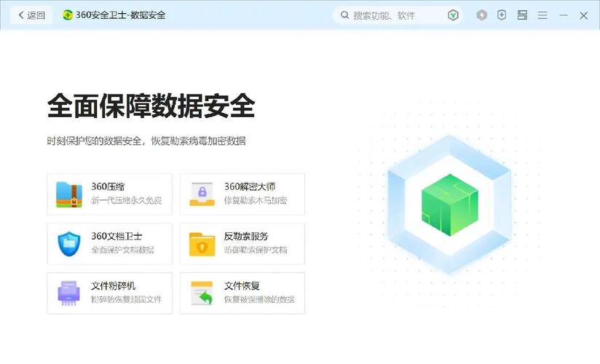The image size is (600, 364).
Task: Launch 360解密大师 via its lock icon
Action: 202,194
